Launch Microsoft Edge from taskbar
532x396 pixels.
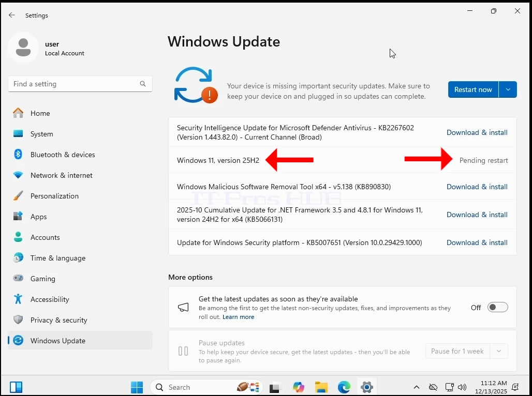[344, 387]
